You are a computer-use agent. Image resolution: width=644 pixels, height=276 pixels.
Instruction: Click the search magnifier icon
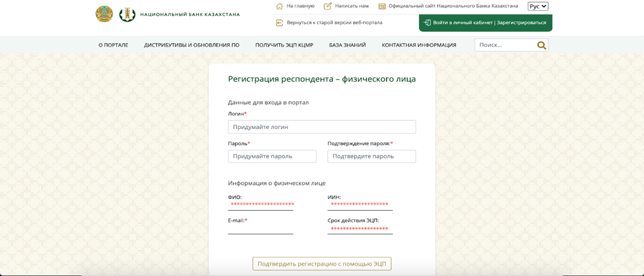[541, 45]
